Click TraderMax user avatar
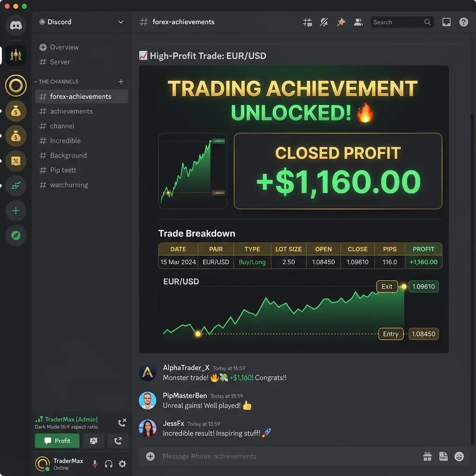The image size is (476, 476). 42,463
